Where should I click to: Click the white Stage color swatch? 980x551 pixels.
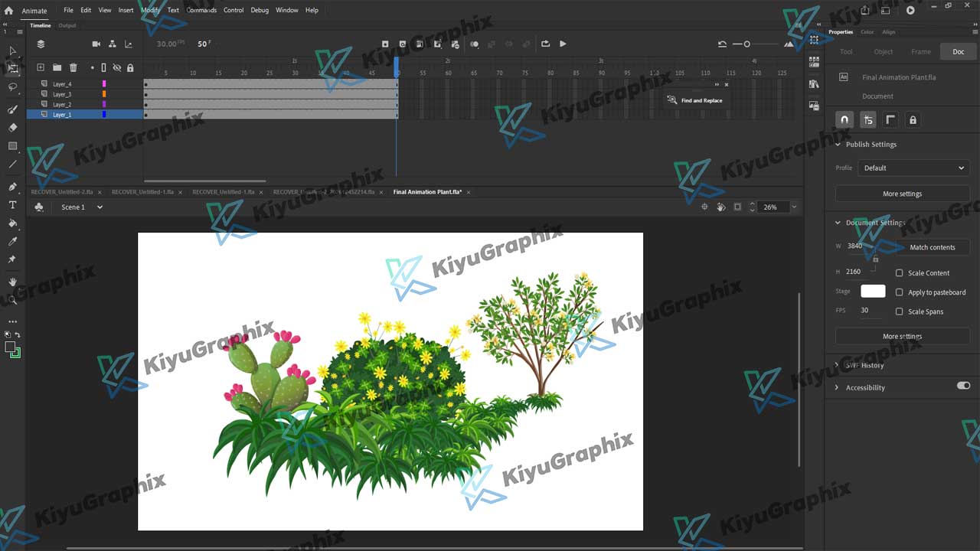coord(873,291)
